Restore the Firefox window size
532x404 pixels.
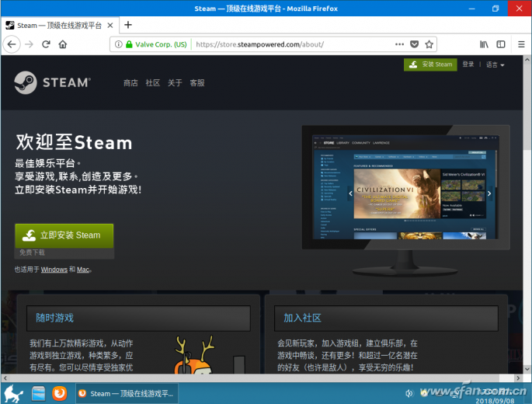pos(495,9)
